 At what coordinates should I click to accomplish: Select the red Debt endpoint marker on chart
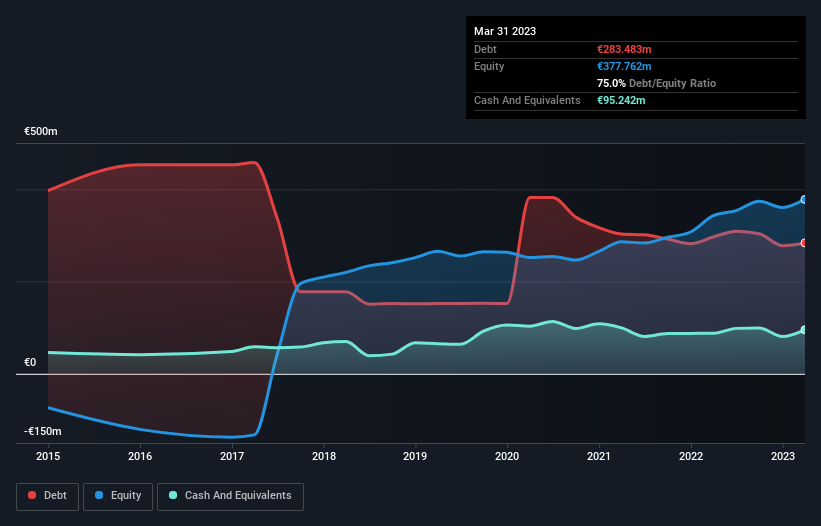tap(804, 243)
